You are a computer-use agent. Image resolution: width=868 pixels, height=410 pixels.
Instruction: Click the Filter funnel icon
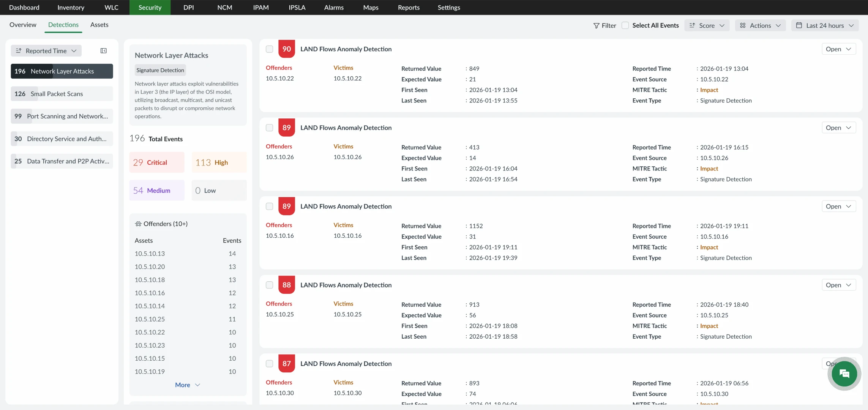pos(596,25)
